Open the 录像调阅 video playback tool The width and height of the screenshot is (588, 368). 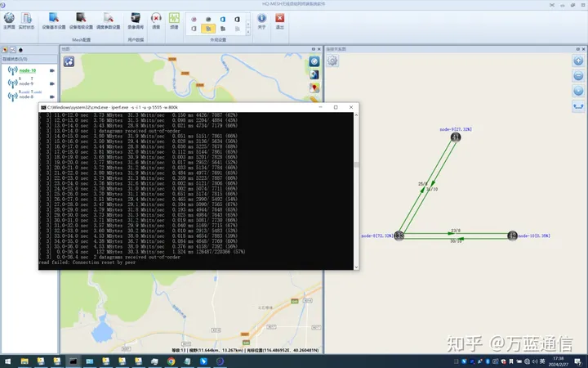point(136,20)
